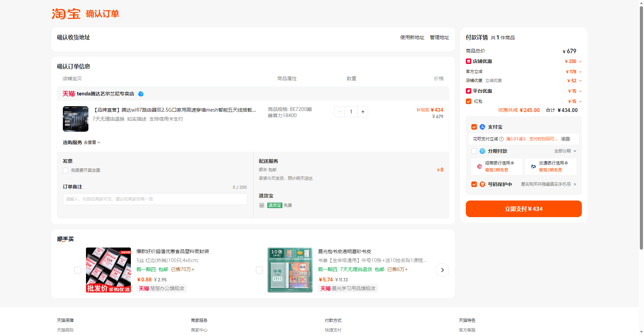Open the question mark help next to 花呗支付立减
This screenshot has height=335, width=644.
pos(501,139)
